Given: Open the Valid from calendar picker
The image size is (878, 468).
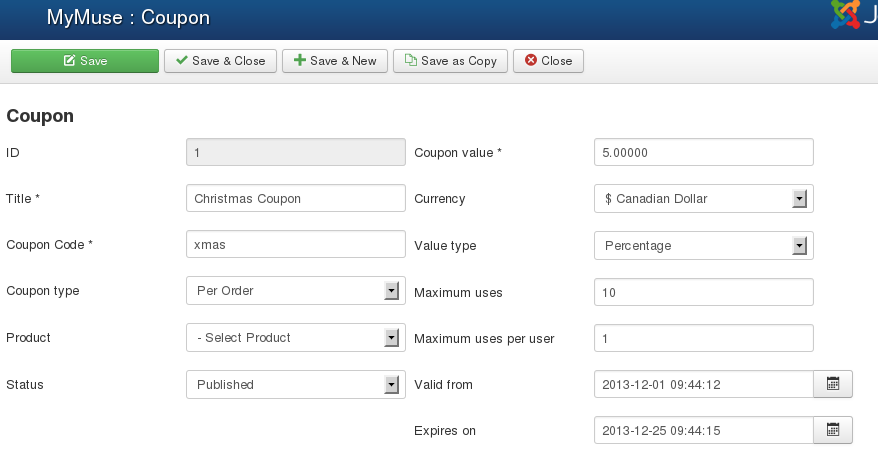Looking at the screenshot, I should [x=832, y=384].
